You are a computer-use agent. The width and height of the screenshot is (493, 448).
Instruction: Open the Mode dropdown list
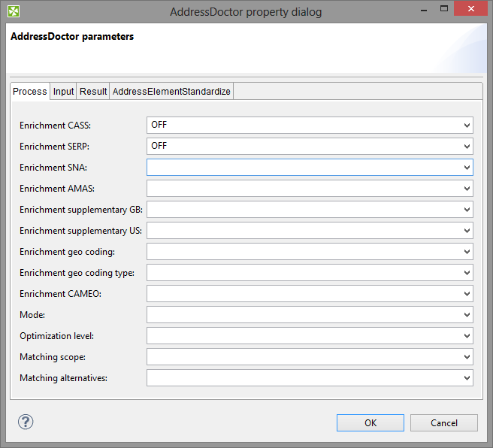(x=467, y=314)
